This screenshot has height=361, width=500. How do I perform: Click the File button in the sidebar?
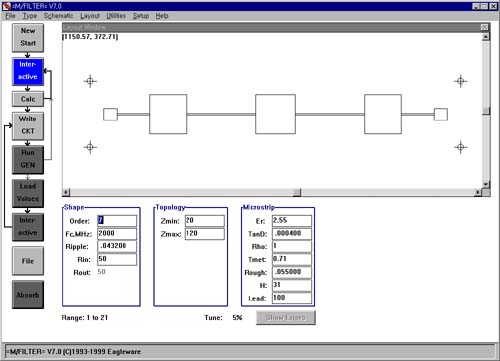tap(28, 261)
